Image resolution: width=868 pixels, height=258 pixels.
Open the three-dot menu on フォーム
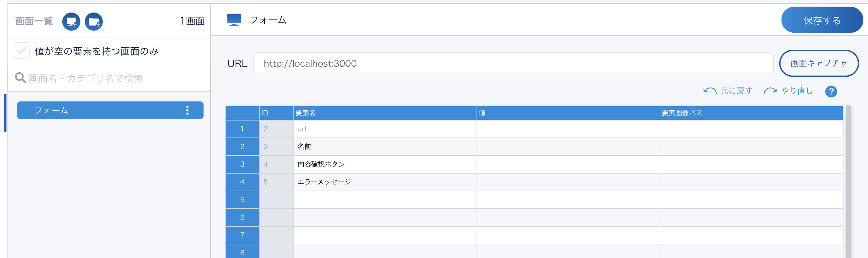tap(187, 110)
